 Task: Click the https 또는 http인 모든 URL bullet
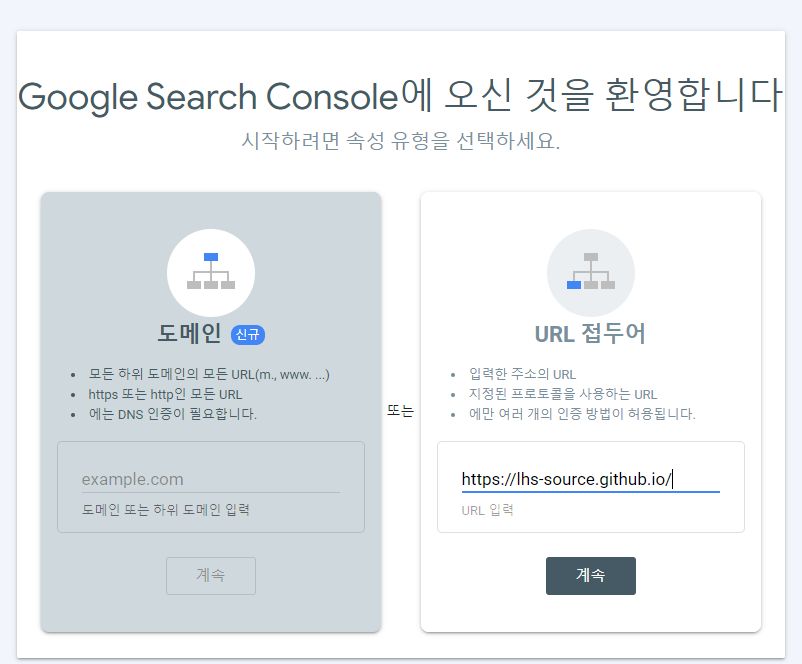(x=166, y=394)
